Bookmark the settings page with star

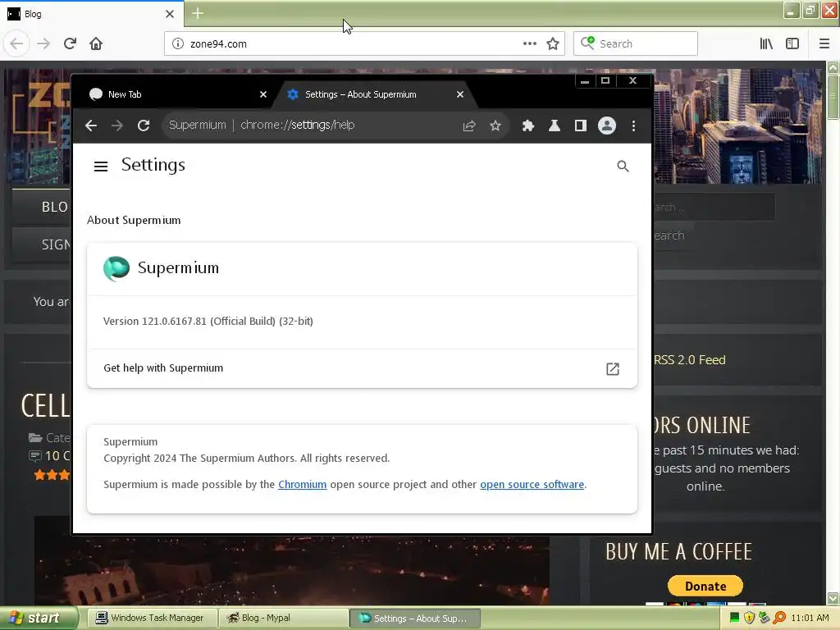[x=495, y=126]
